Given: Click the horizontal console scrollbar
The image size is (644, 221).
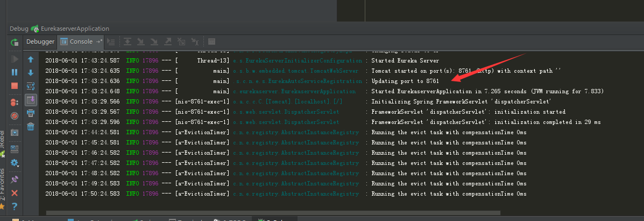Looking at the screenshot, I should [x=273, y=213].
